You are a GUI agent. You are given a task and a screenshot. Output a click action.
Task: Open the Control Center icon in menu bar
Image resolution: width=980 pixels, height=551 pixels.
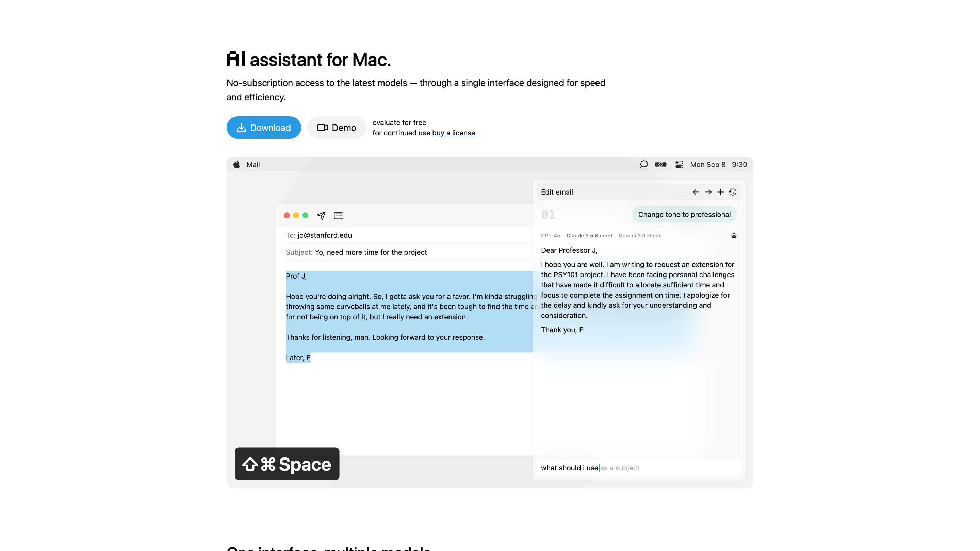coord(679,164)
